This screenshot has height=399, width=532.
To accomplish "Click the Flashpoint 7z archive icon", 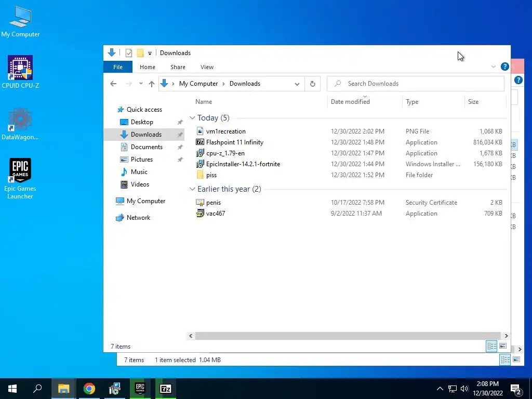I will pyautogui.click(x=200, y=142).
